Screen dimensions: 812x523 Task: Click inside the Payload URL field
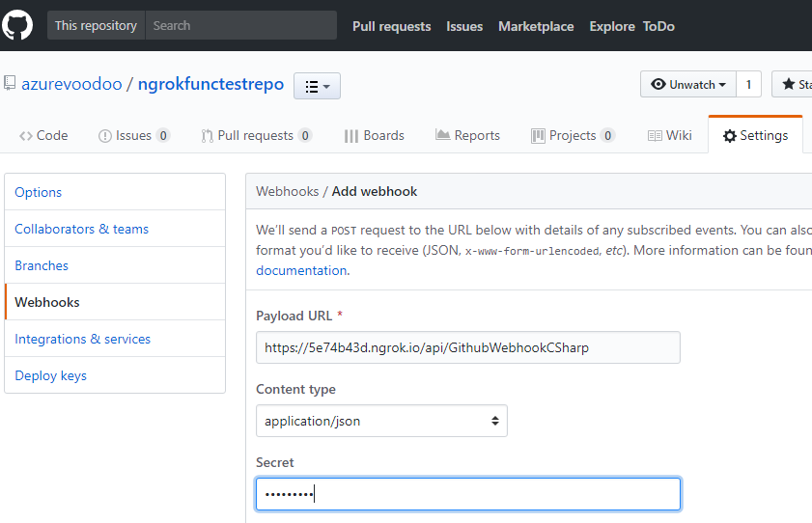point(467,347)
